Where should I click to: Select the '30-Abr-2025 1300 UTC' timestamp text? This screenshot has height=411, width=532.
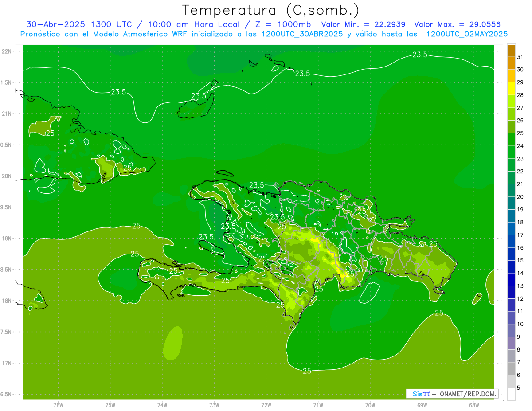79,24
